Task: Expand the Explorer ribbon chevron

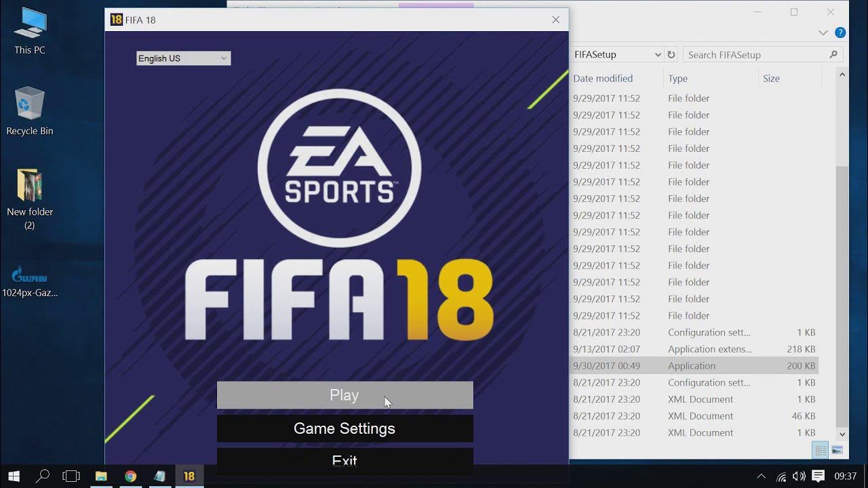Action: coord(823,33)
